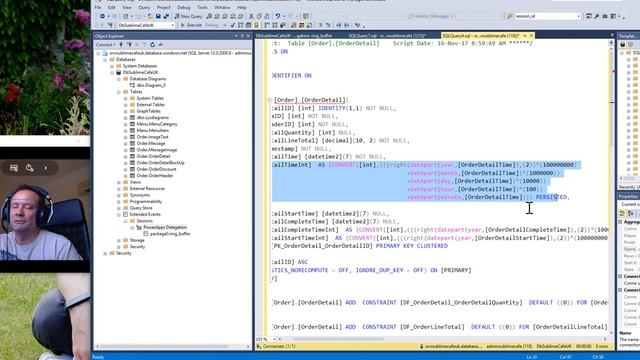Image resolution: width=640 pixels, height=360 pixels.
Task: Select Order.OrderDetailBackUp table
Action: [160, 163]
